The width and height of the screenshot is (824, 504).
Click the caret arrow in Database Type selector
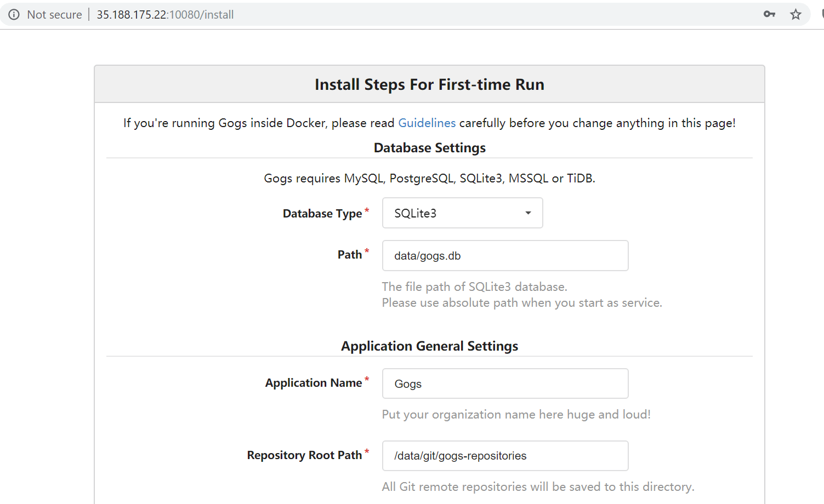click(528, 213)
